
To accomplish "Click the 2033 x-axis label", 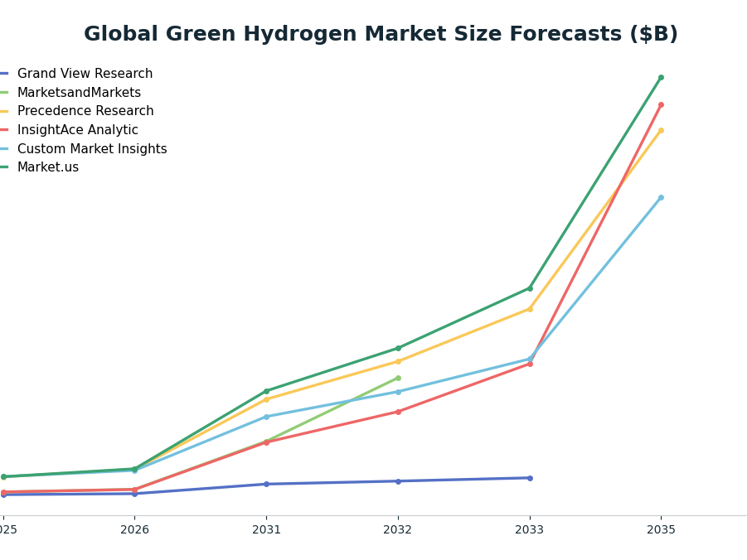I will tap(529, 529).
